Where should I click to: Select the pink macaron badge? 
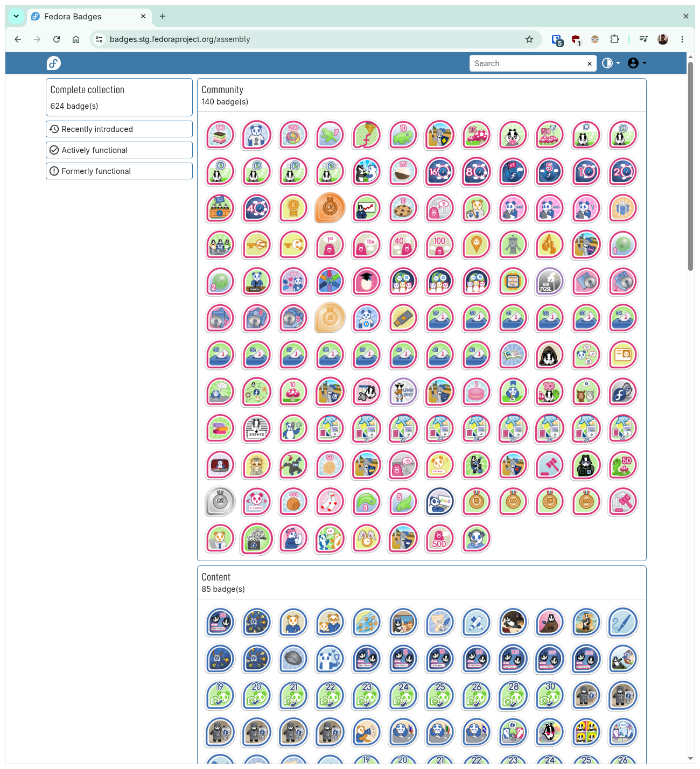coord(477,392)
